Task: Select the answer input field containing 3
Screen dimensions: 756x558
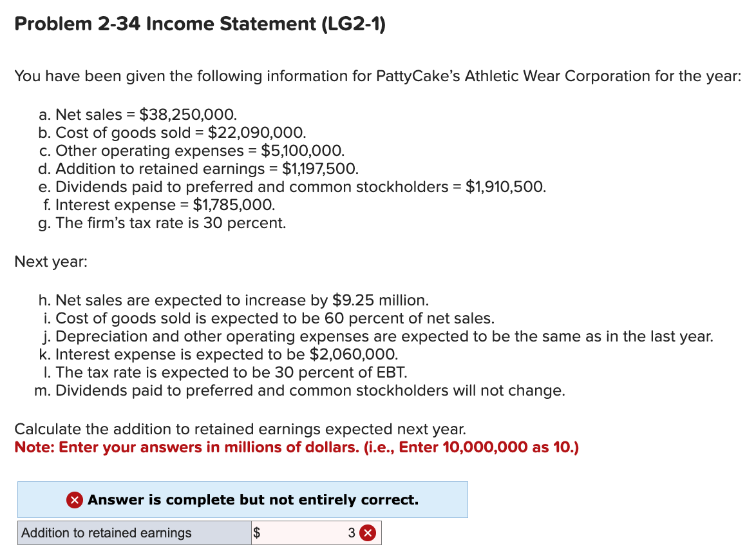Action: [x=316, y=533]
